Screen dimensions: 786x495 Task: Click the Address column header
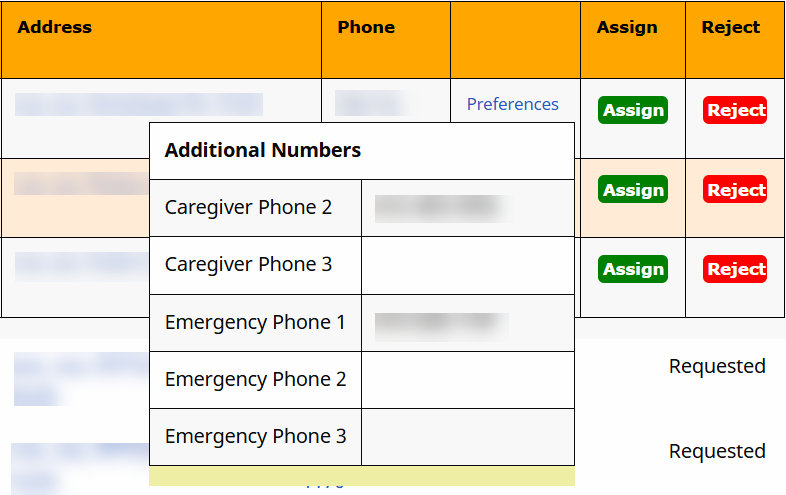click(55, 28)
